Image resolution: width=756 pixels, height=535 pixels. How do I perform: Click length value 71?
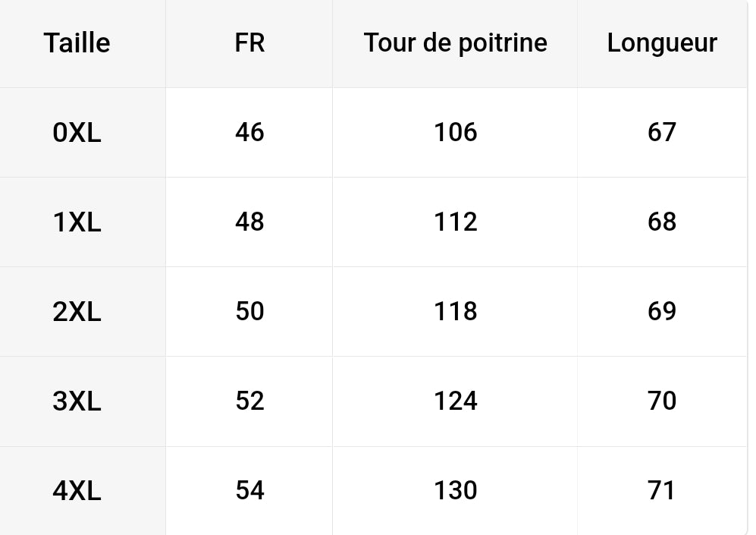662,491
